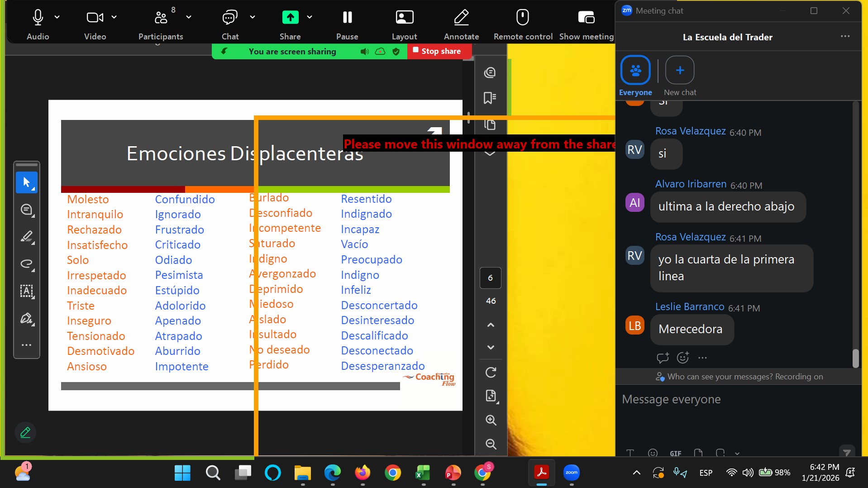
Task: Click the Stop share button
Action: 437,51
